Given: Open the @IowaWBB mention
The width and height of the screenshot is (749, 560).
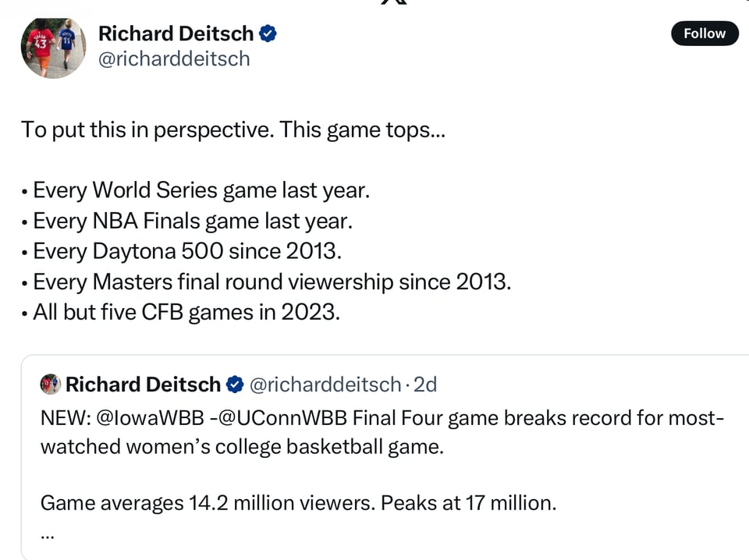Looking at the screenshot, I should [x=148, y=419].
